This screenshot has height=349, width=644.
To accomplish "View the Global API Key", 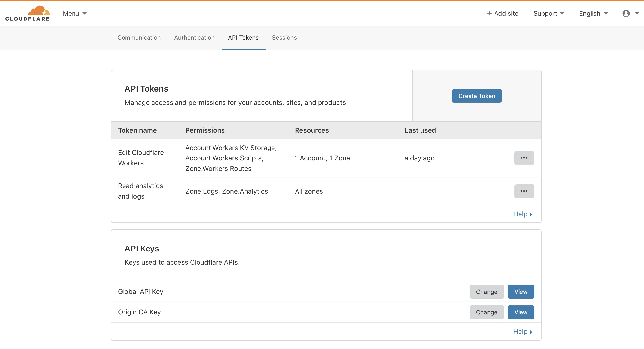I will 520,292.
